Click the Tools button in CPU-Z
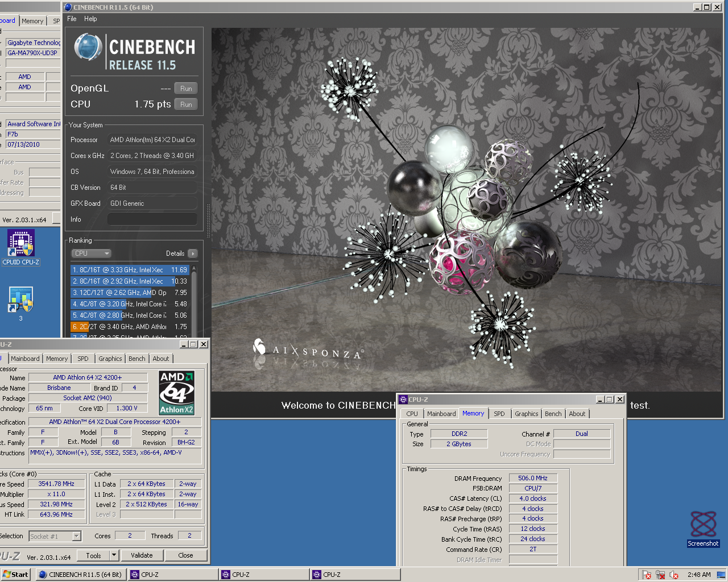The width and height of the screenshot is (728, 582). pos(94,555)
